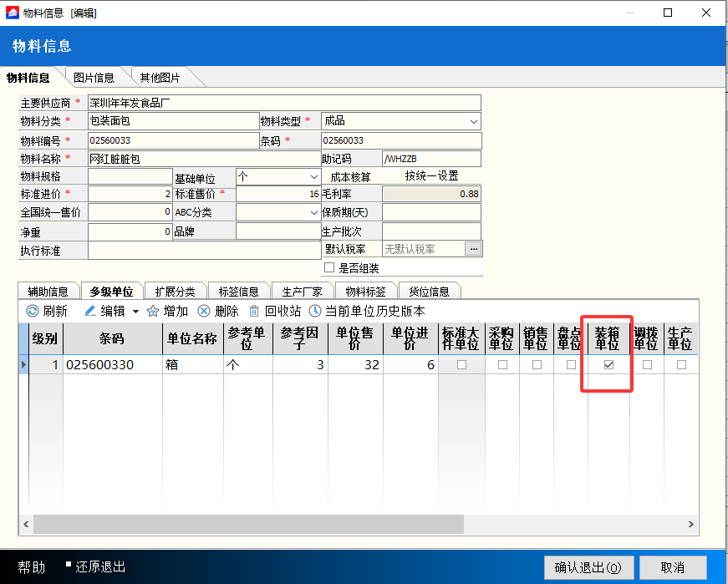
Task: Click the 主要供应商 input field
Action: coord(284,103)
